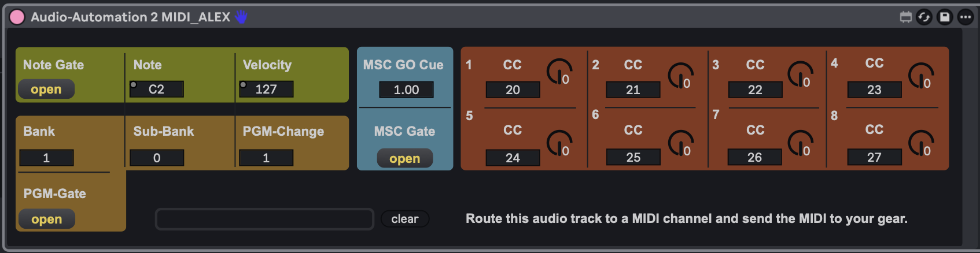The height and width of the screenshot is (253, 980).
Task: Click the CC 8 knob dial
Action: [x=921, y=143]
